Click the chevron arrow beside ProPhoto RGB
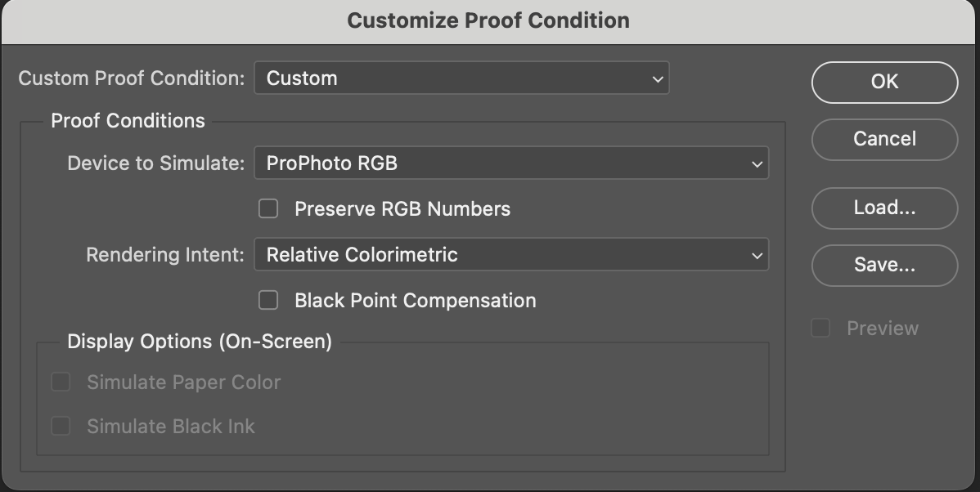Viewport: 980px width, 492px height. pyautogui.click(x=757, y=164)
